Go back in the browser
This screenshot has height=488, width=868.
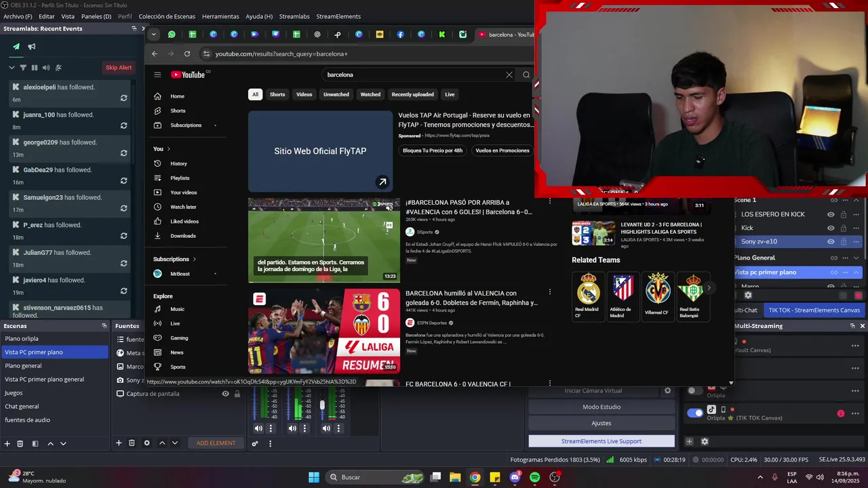tap(155, 54)
